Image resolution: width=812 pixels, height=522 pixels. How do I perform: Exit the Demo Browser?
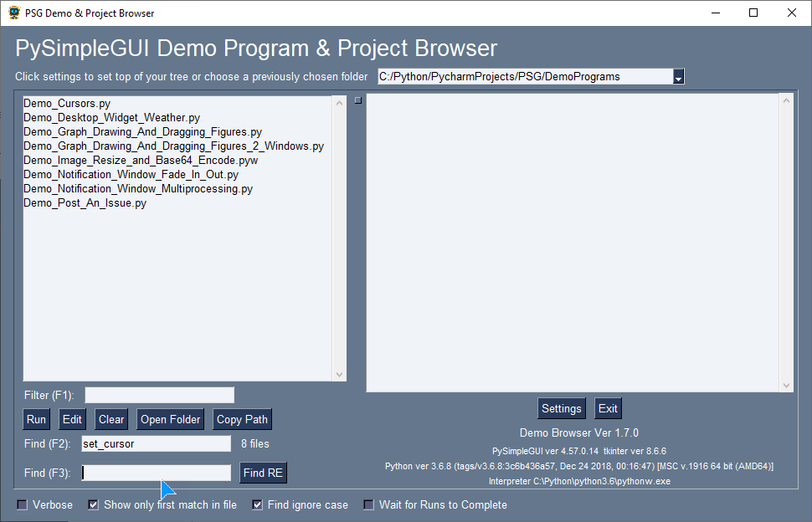coord(607,408)
